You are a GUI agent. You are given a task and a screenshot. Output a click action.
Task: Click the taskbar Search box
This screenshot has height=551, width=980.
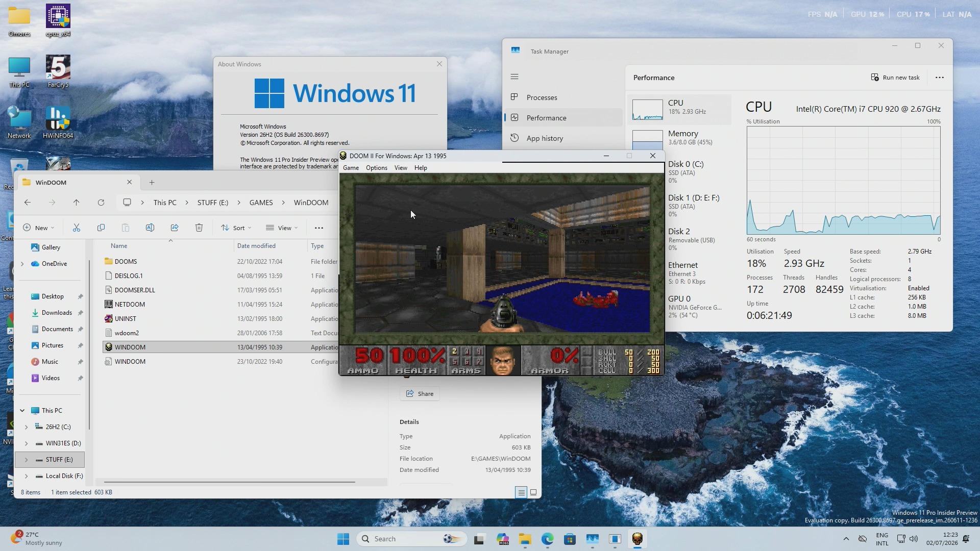(x=412, y=539)
